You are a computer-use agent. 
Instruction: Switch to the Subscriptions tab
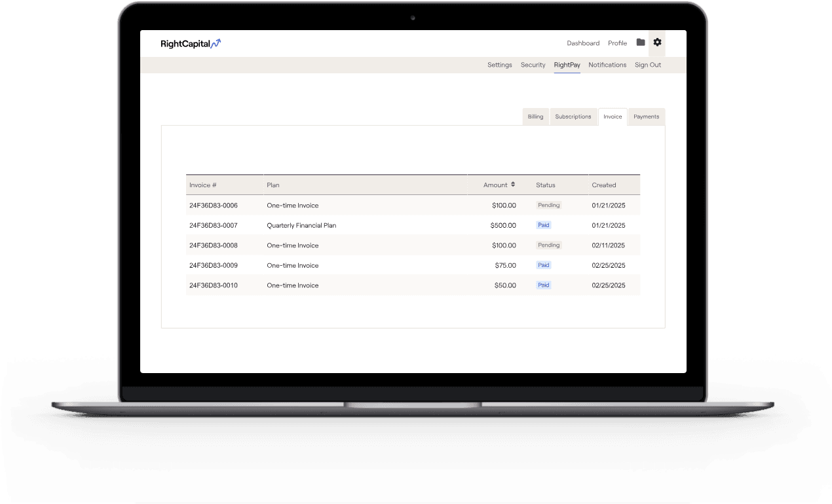coord(573,117)
